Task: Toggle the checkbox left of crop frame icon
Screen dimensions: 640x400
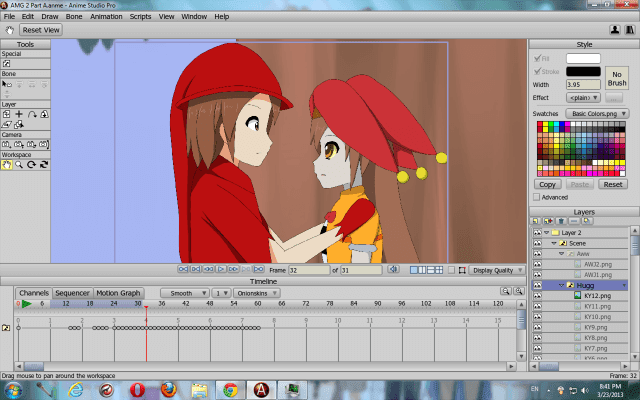Action: pyautogui.click(x=451, y=270)
